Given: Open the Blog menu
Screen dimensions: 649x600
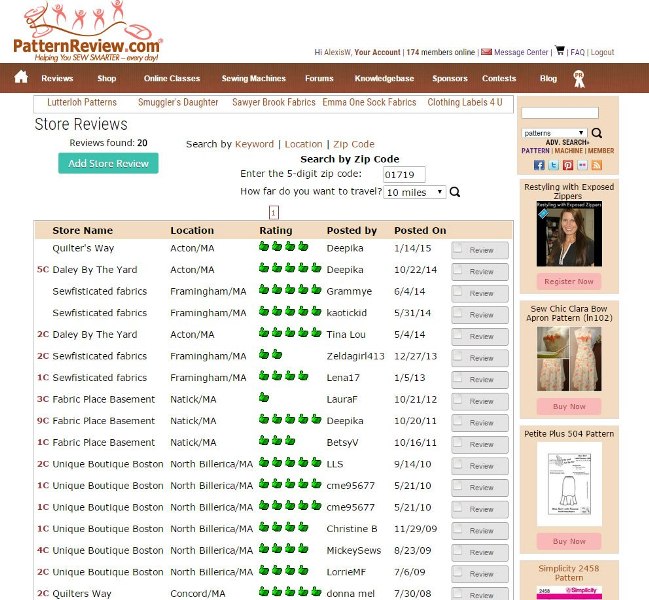Looking at the screenshot, I should point(548,78).
